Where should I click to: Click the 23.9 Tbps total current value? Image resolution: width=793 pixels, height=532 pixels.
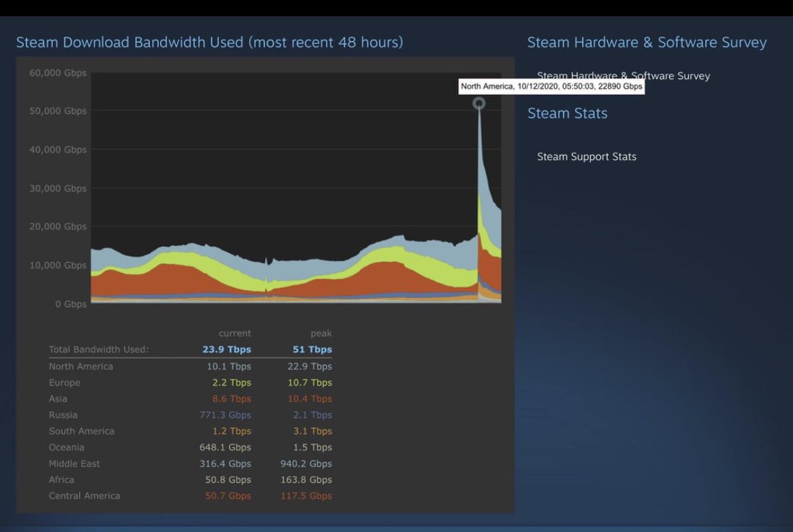226,350
